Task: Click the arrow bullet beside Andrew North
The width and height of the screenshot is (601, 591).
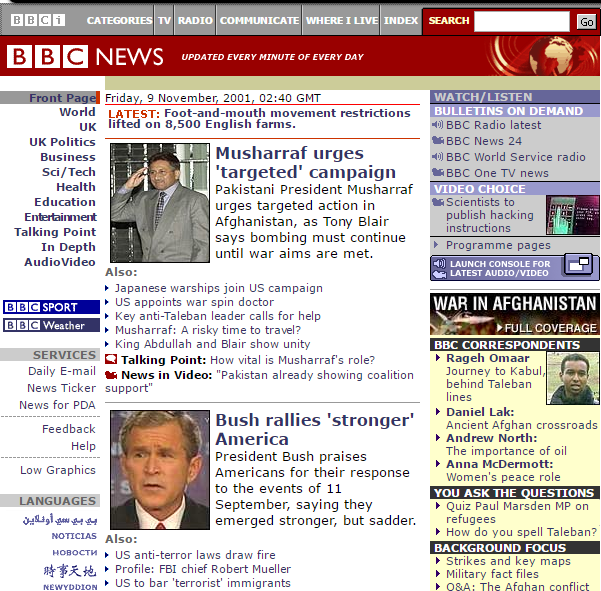Action: pyautogui.click(x=438, y=438)
